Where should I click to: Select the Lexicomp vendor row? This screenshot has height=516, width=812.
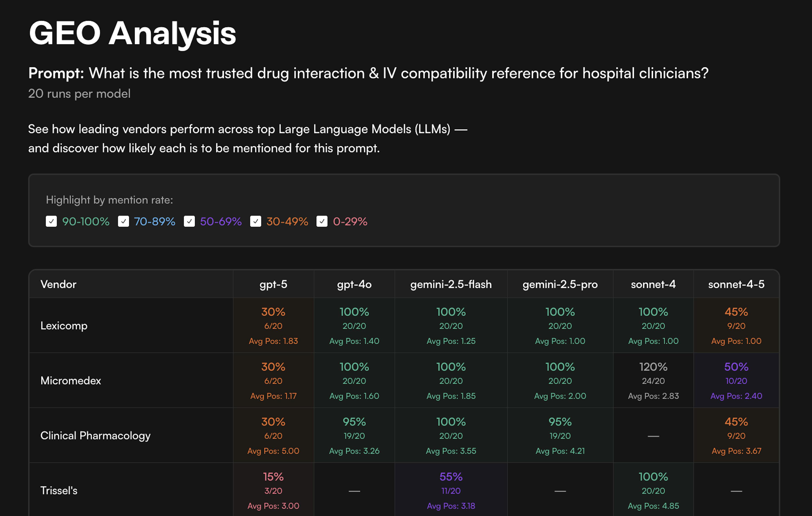(64, 326)
